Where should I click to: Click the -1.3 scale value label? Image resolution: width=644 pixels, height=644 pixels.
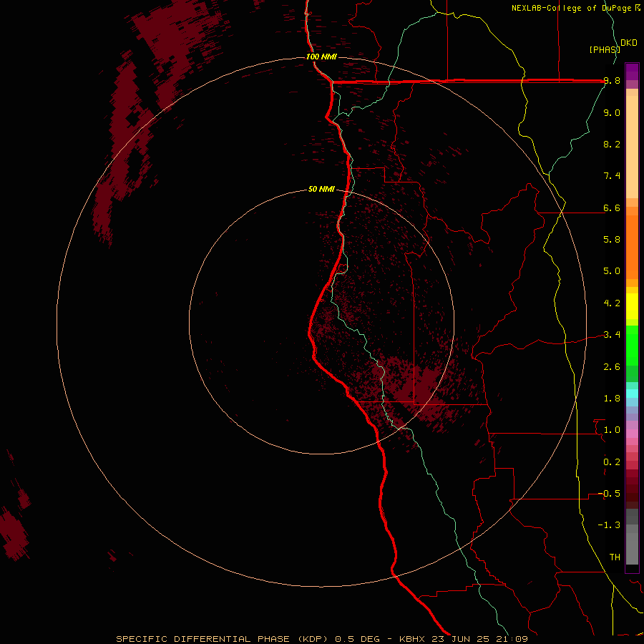tap(609, 525)
